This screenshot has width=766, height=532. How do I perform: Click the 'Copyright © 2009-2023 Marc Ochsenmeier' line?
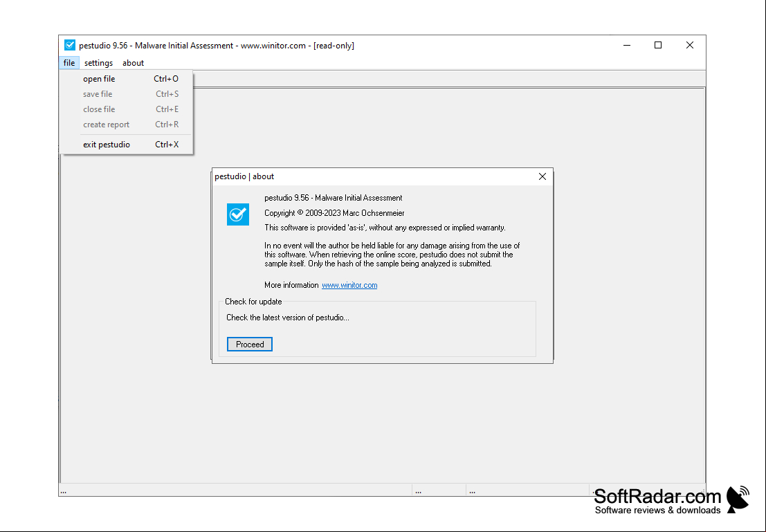[334, 213]
